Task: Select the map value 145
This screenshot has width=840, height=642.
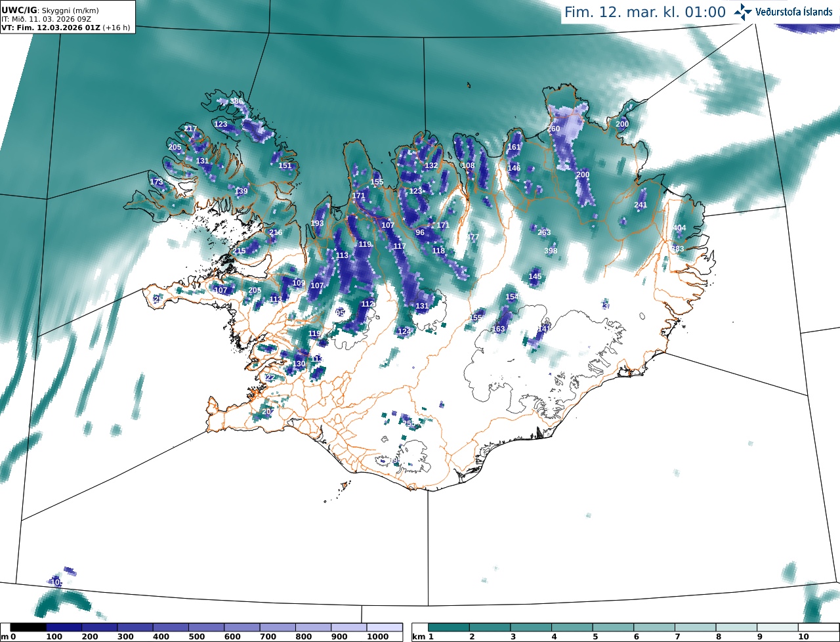Action: click(x=535, y=276)
